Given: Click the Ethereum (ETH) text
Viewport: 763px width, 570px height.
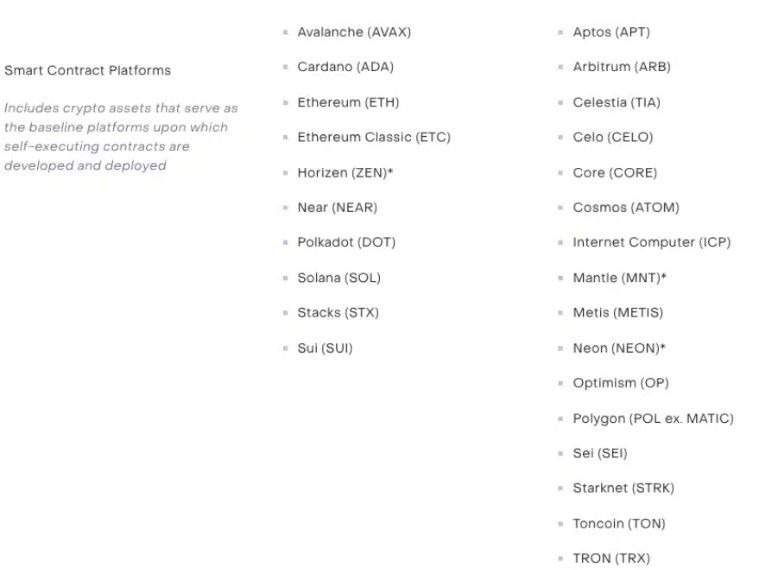Looking at the screenshot, I should (x=348, y=102).
